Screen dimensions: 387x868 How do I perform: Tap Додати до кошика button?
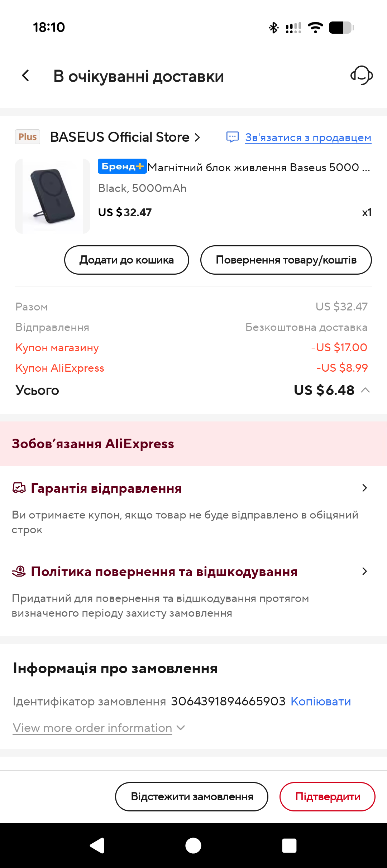[x=126, y=260]
